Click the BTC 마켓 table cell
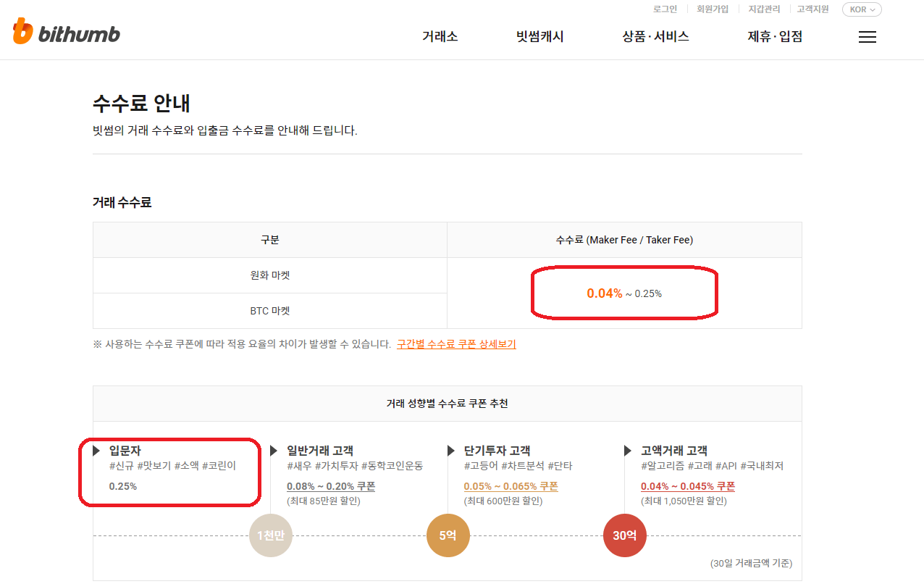The width and height of the screenshot is (924, 584). click(270, 311)
